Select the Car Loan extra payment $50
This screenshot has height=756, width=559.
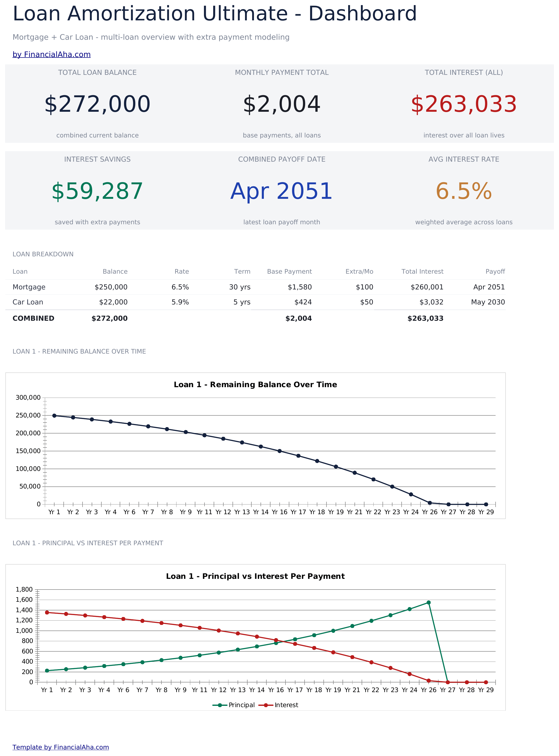367,302
